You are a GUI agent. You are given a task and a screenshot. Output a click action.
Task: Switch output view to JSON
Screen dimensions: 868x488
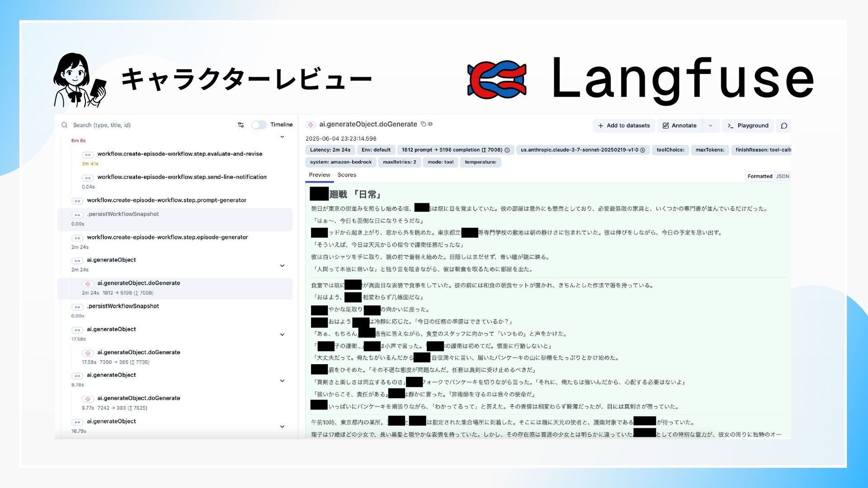click(783, 176)
